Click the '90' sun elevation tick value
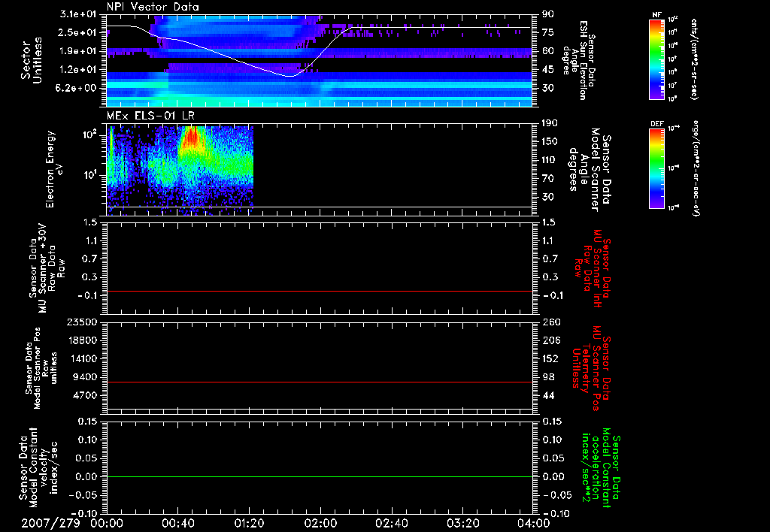 tap(547, 14)
